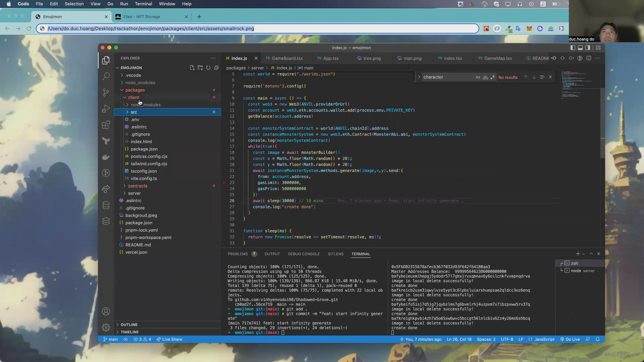Toggle Find in Selection option

(542, 77)
